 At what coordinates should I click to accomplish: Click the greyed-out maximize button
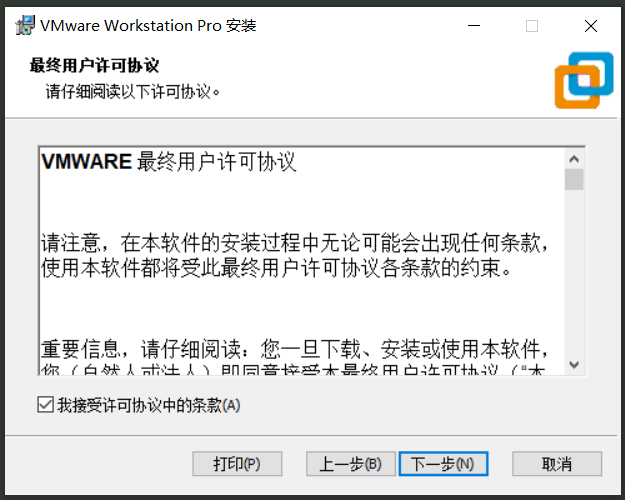(532, 26)
